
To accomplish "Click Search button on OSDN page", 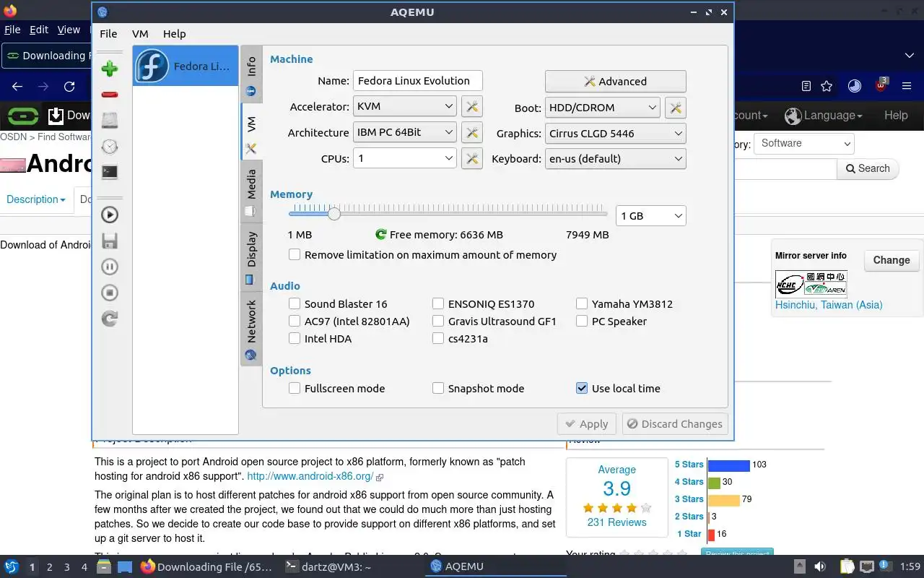I will 868,168.
